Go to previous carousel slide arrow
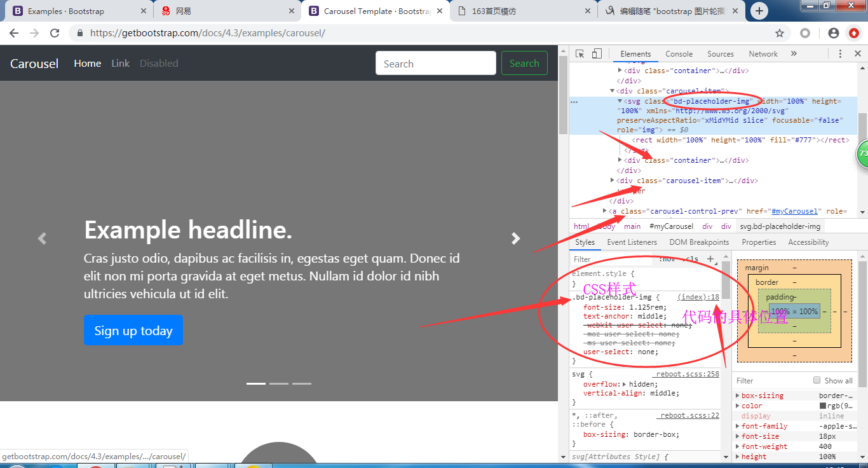The width and height of the screenshot is (868, 468). (42, 238)
